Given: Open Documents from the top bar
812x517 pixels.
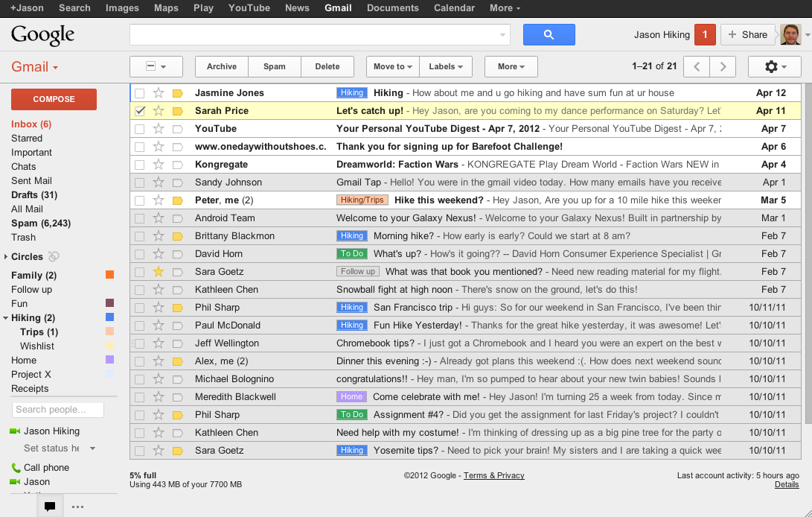Looking at the screenshot, I should click(392, 7).
